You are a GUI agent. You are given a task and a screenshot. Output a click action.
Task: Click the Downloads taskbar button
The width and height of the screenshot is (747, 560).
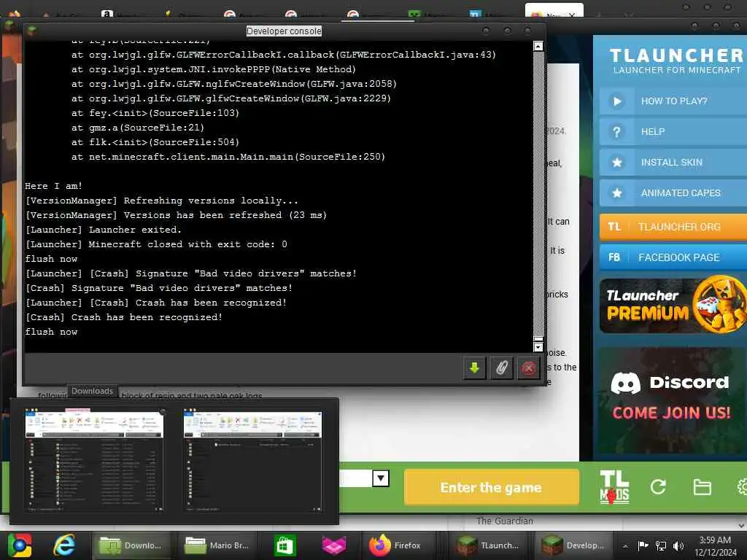[x=133, y=545]
